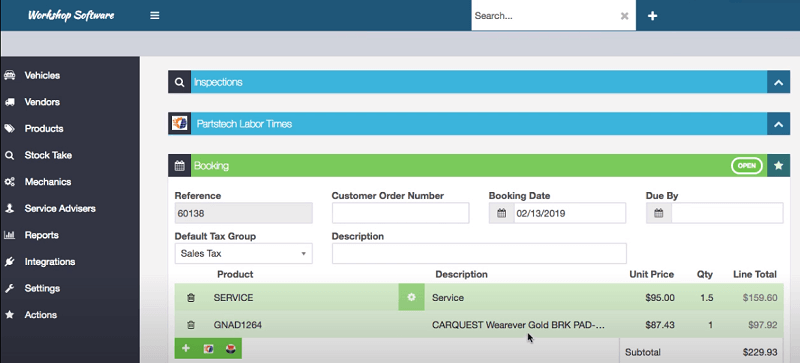This screenshot has height=363, width=800.
Task: Open the Default Tax Group dropdown
Action: tap(243, 254)
